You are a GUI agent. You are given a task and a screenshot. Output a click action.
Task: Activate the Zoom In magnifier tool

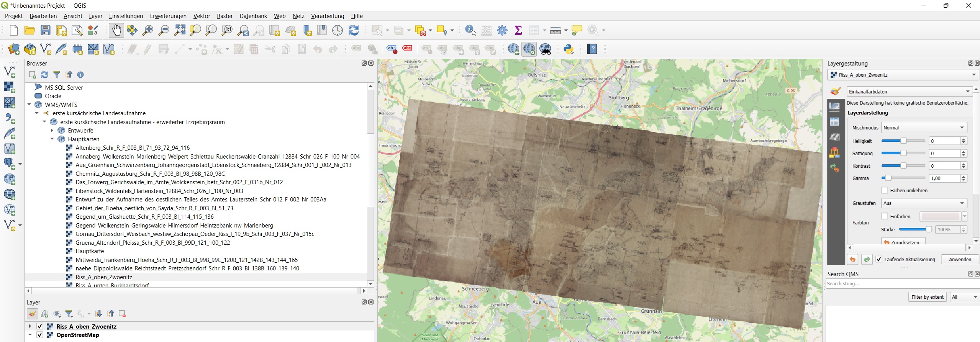click(148, 30)
